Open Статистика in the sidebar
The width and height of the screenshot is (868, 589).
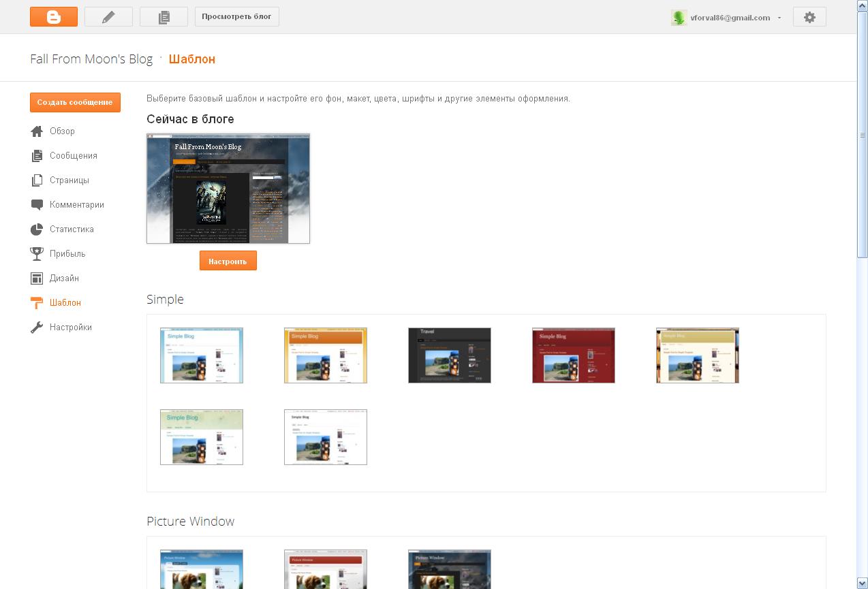pyautogui.click(x=72, y=229)
